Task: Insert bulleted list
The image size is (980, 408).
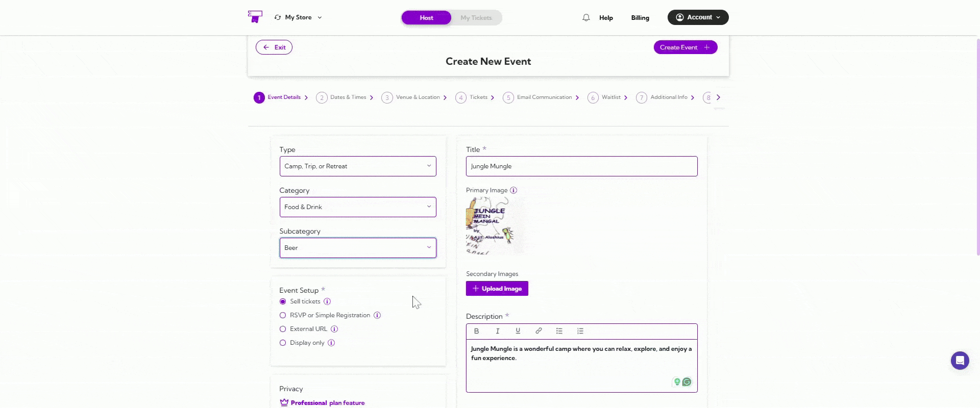Action: [x=559, y=331]
